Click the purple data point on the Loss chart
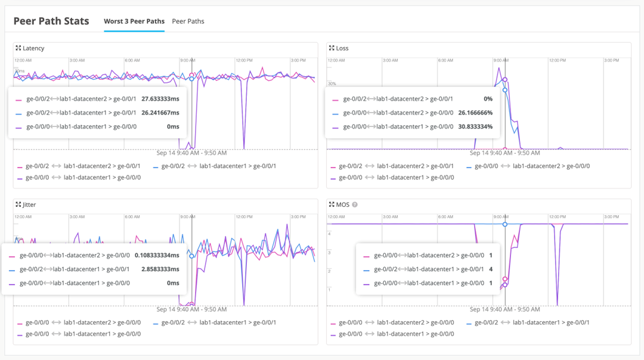This screenshot has height=360, width=644. (505, 79)
